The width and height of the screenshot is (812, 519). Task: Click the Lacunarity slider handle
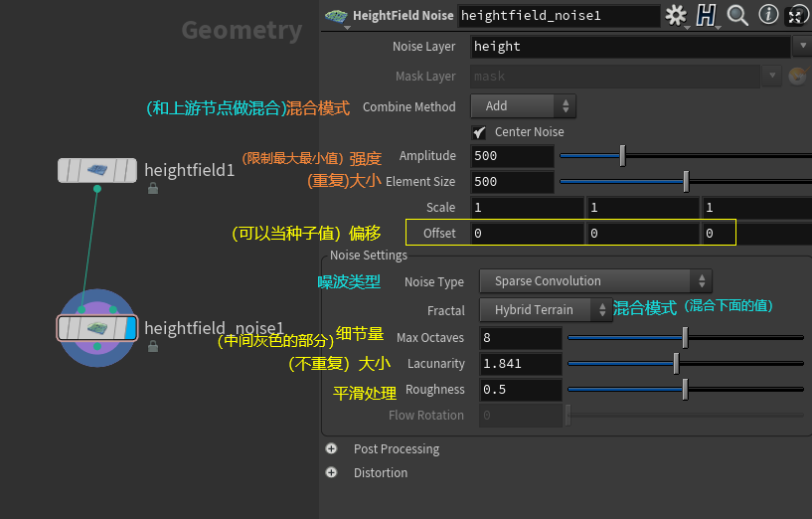click(x=676, y=363)
